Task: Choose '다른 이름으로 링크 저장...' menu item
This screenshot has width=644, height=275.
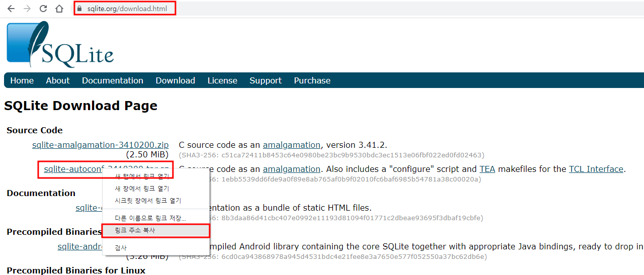Action: tap(156, 219)
